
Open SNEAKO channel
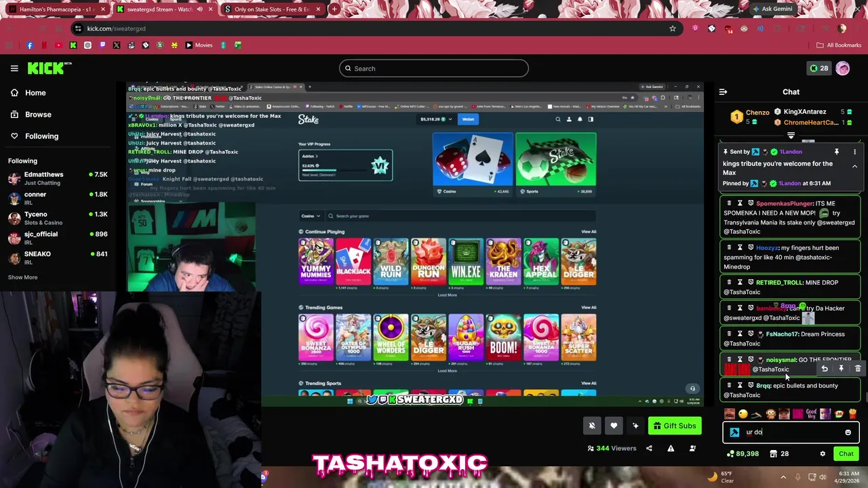point(58,258)
